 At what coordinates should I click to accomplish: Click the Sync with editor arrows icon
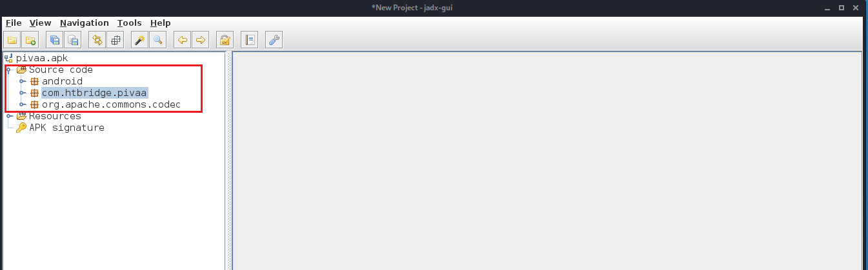[x=97, y=40]
